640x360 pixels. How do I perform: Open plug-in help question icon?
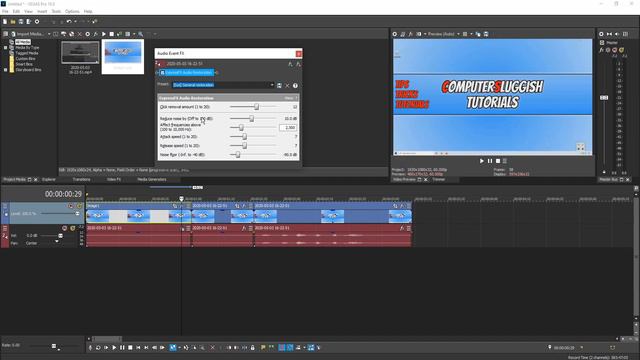[295, 85]
